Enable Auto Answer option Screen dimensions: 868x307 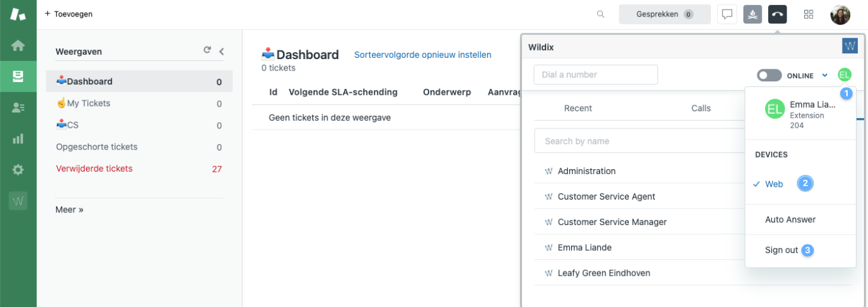(790, 219)
